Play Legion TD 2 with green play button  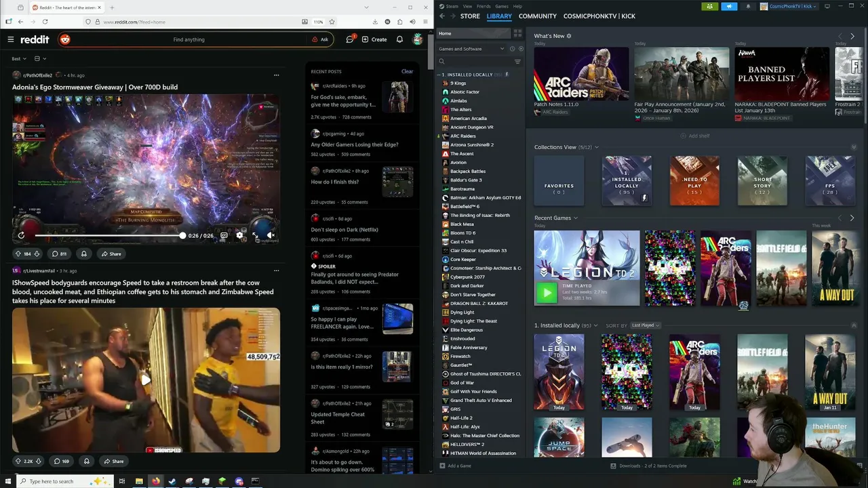coord(547,292)
